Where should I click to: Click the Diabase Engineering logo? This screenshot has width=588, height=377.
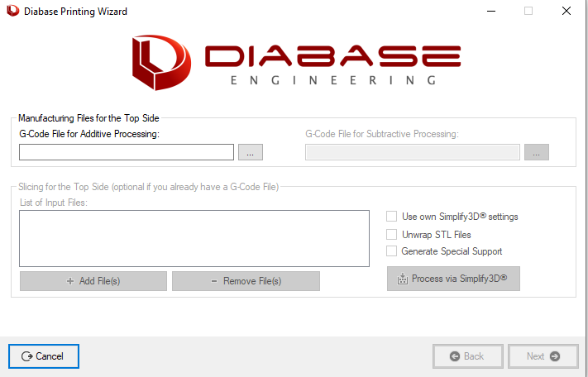pyautogui.click(x=296, y=62)
